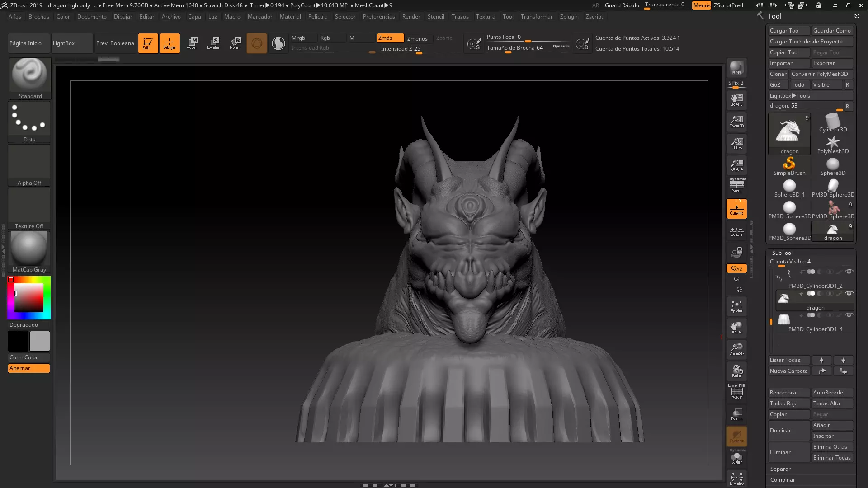Screen dimensions: 868x488
Task: Hide the dragon subtool with eye icon
Action: [x=849, y=294]
